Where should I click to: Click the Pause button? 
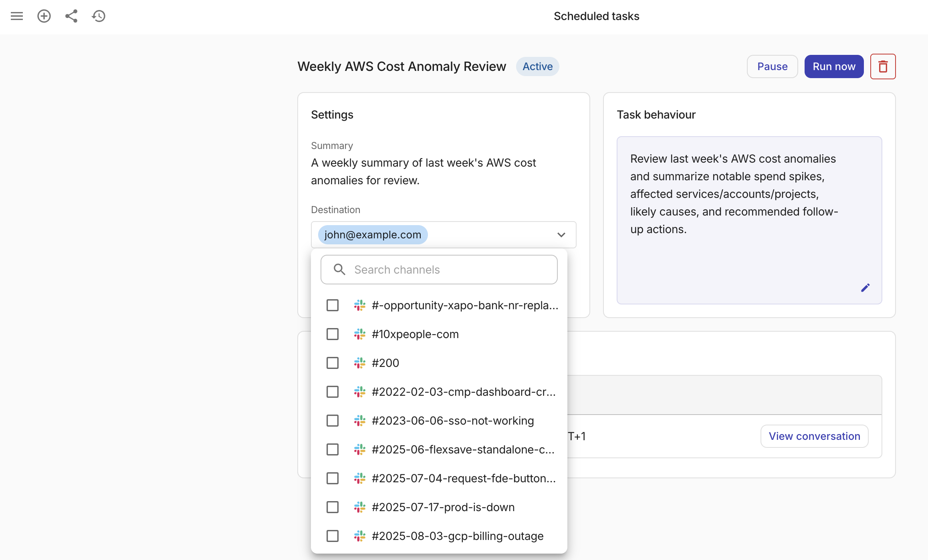click(772, 66)
